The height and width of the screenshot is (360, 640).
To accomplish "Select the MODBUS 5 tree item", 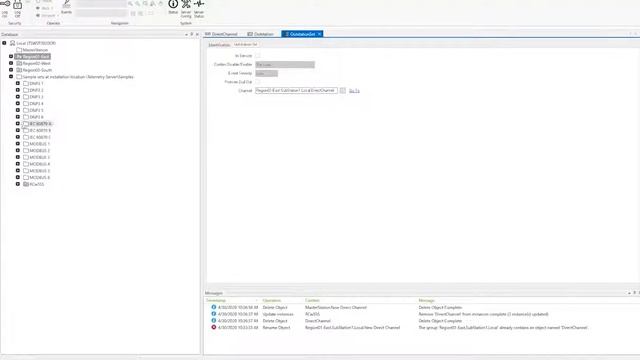I will [40, 171].
